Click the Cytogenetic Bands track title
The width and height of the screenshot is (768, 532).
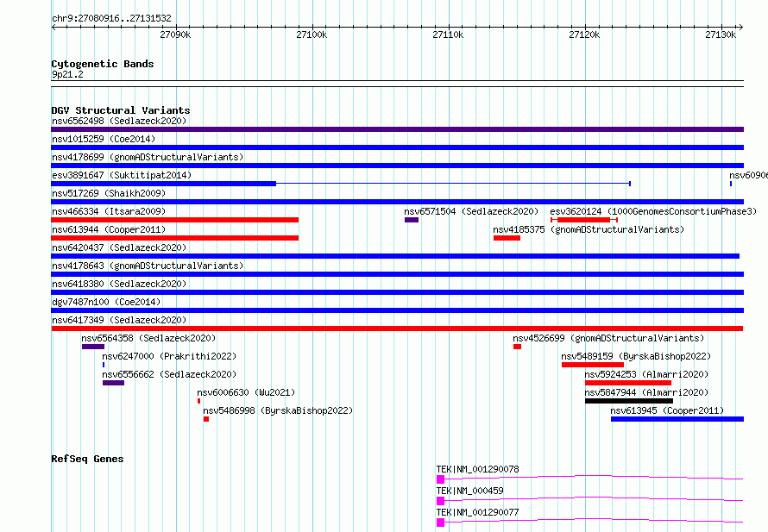[103, 64]
